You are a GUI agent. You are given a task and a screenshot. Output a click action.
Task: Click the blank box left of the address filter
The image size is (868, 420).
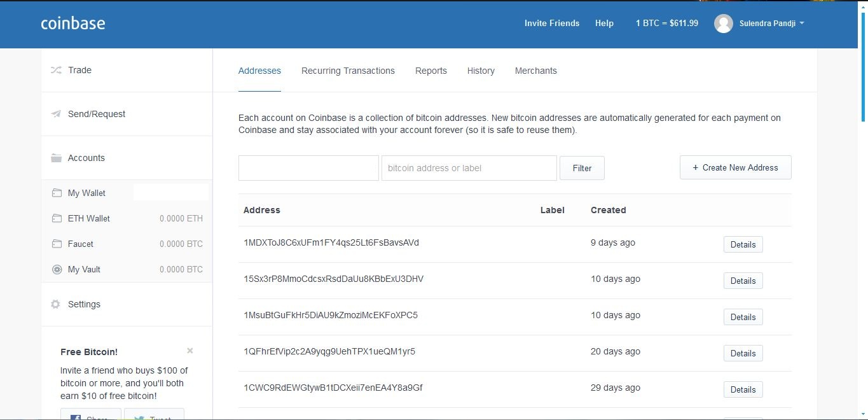[x=308, y=168]
